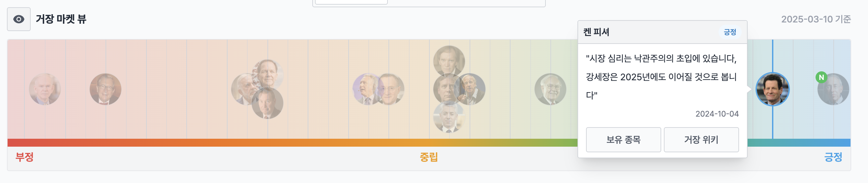868x183 pixels.
Task: Click the 긍정 badge in the 켄 피셔 popup header
Action: (x=729, y=32)
